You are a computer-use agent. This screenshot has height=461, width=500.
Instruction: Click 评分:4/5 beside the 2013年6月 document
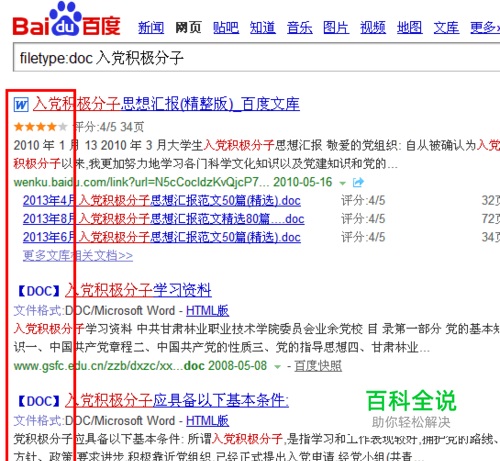pyautogui.click(x=363, y=237)
